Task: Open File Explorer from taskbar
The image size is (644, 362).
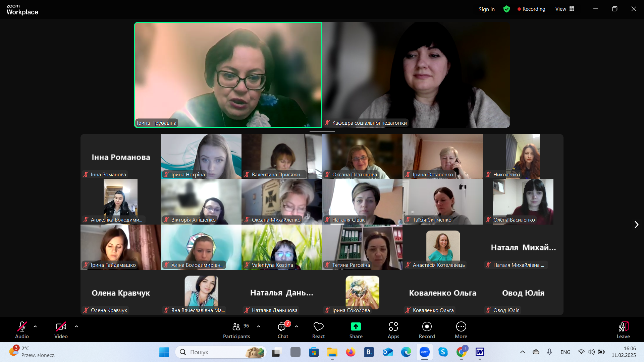Action: coord(332,352)
